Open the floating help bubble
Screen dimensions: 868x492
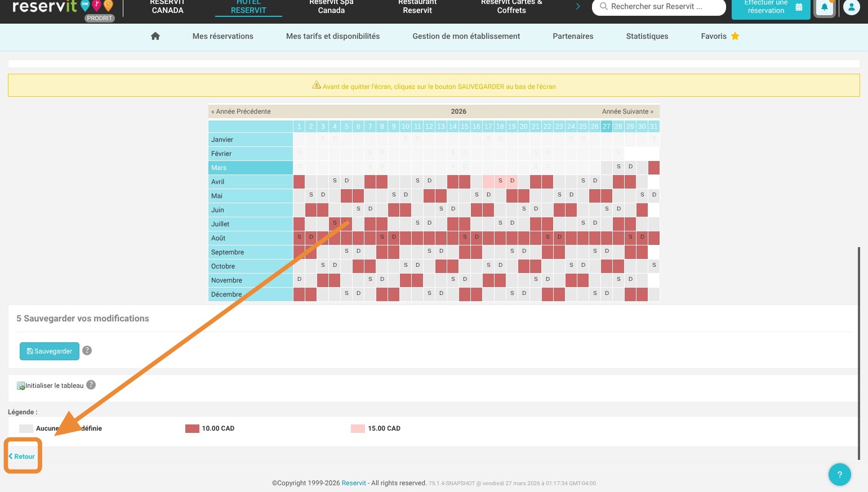click(x=839, y=474)
